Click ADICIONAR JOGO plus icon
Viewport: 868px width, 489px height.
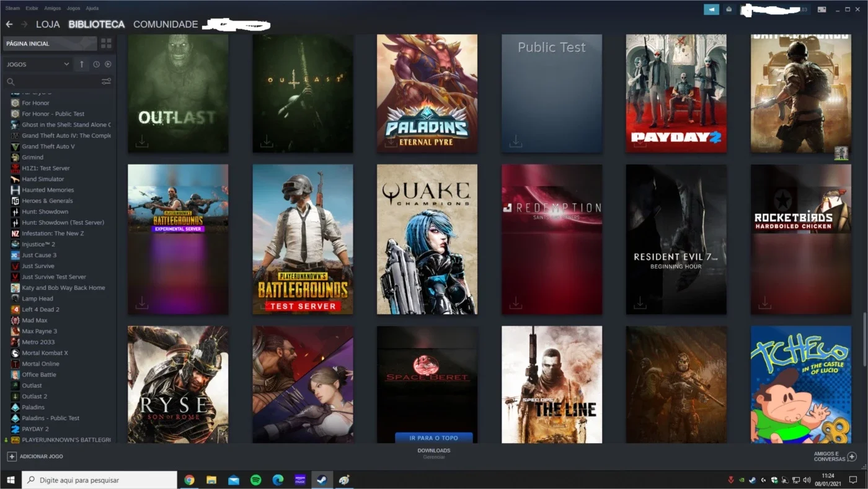coord(12,456)
